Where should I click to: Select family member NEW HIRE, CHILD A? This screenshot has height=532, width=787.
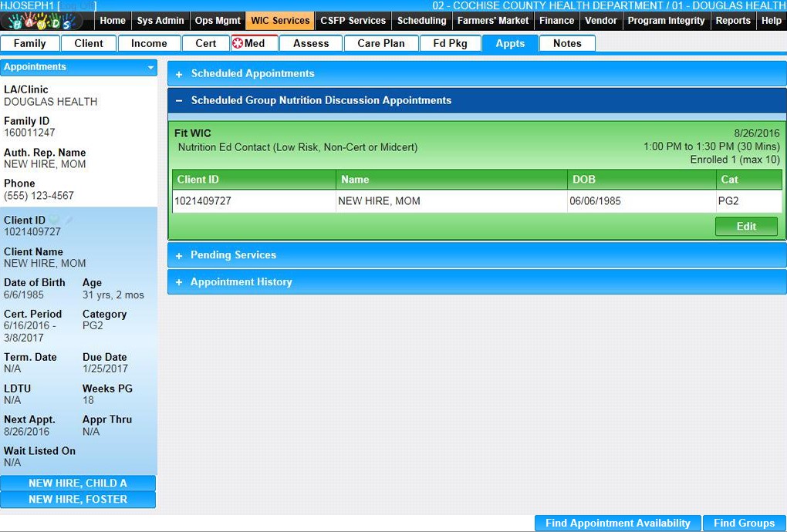click(78, 483)
